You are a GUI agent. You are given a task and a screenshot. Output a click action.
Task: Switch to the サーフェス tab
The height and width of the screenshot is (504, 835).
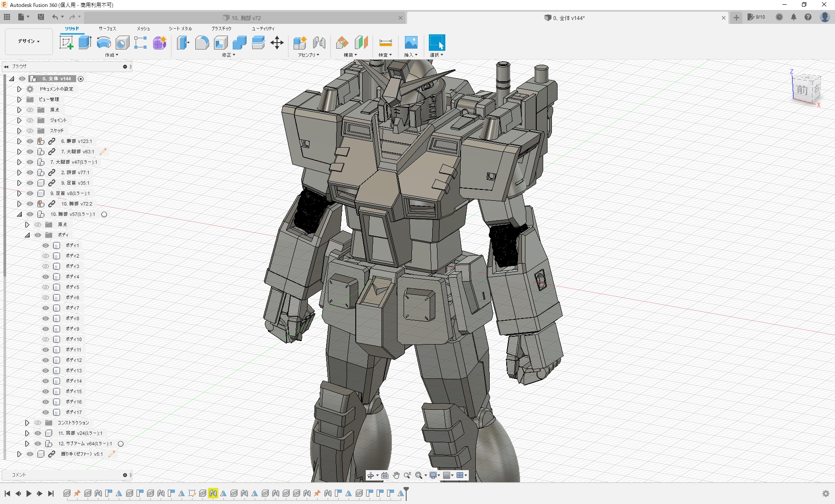point(107,29)
